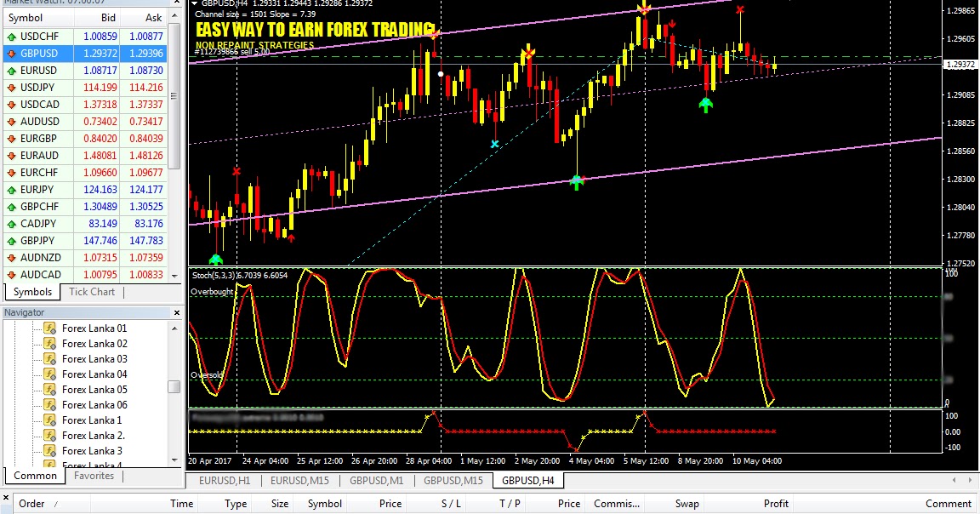Switch to the Tick Chart tab
Image resolution: width=980 pixels, height=514 pixels.
[x=92, y=291]
